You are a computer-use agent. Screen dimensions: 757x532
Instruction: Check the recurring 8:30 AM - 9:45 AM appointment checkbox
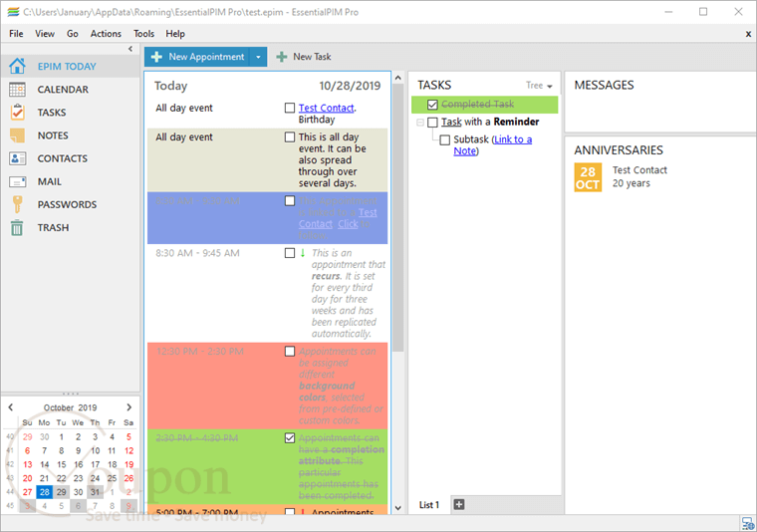(290, 253)
